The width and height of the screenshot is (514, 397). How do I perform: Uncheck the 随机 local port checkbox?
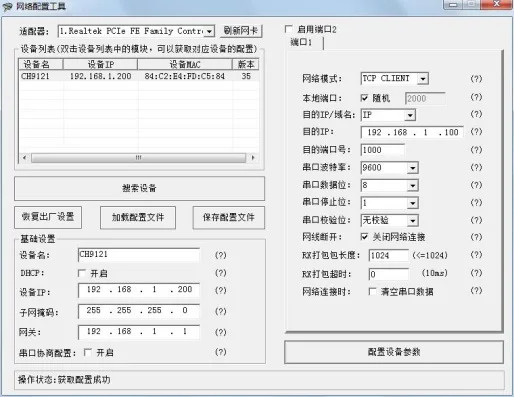click(x=364, y=98)
